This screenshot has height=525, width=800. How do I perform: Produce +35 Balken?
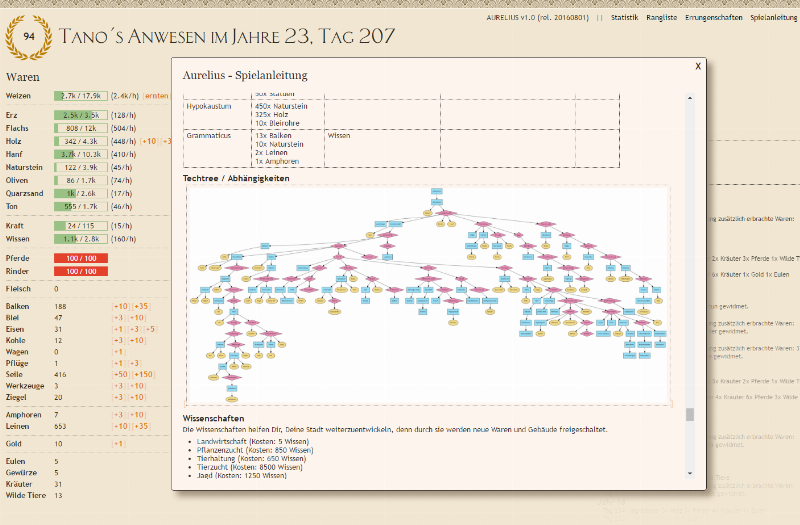pyautogui.click(x=141, y=307)
